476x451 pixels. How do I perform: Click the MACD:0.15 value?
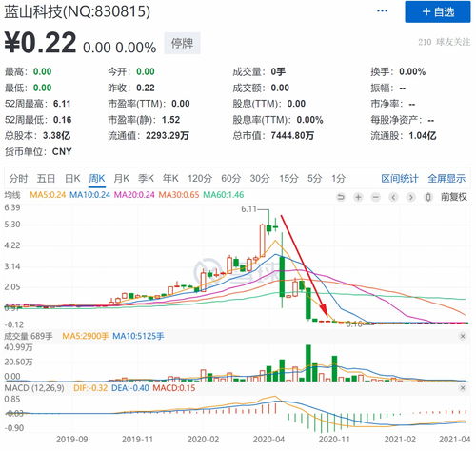(174, 388)
